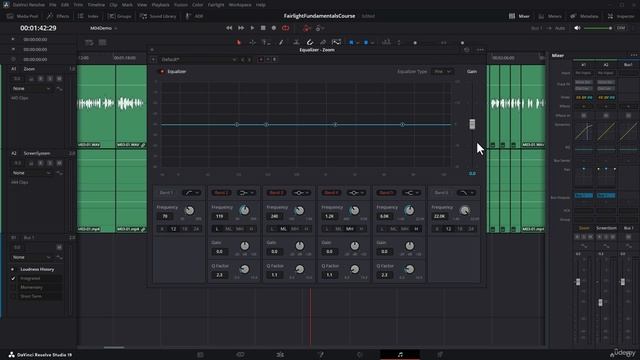Open Band 6 filter shape dropdown
This screenshot has height=360, width=640.
(466, 193)
